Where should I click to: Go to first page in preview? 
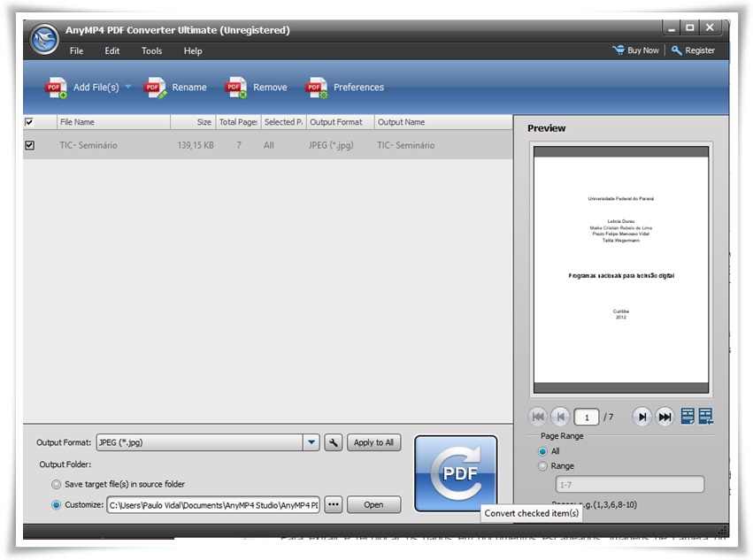[x=538, y=417]
